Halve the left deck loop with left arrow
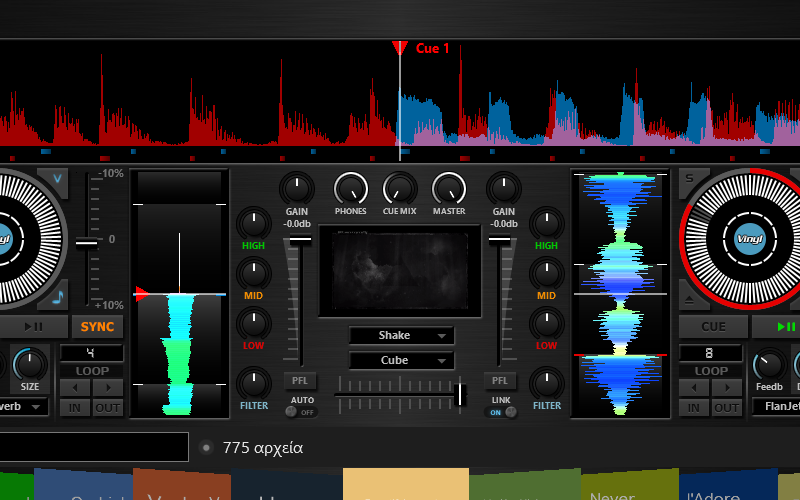800x500 pixels. (76, 388)
